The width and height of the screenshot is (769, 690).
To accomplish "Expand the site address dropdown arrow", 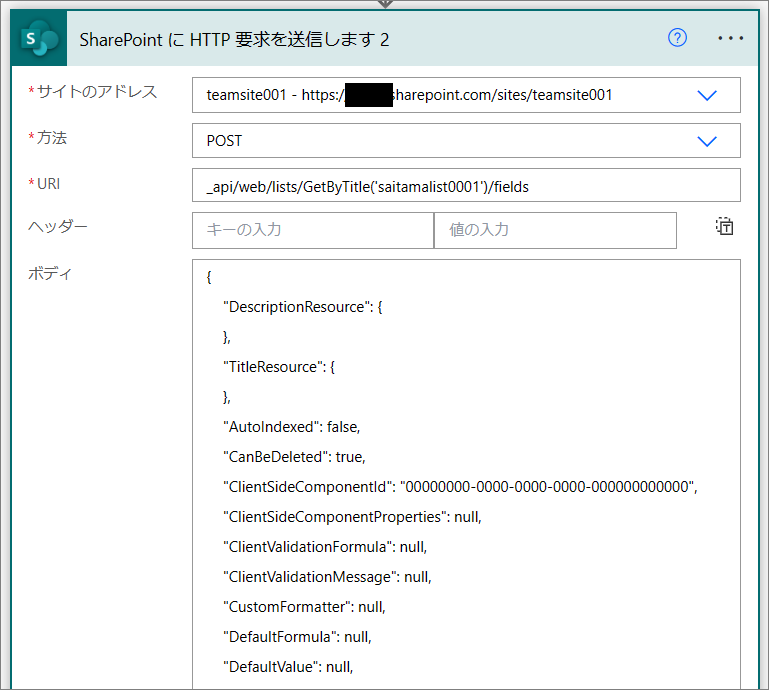I will tap(707, 95).
